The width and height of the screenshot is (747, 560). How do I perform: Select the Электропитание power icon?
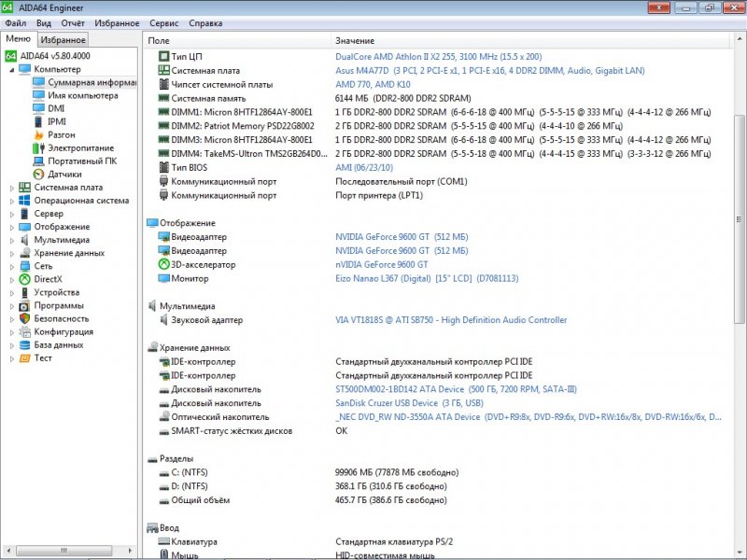pyautogui.click(x=38, y=147)
